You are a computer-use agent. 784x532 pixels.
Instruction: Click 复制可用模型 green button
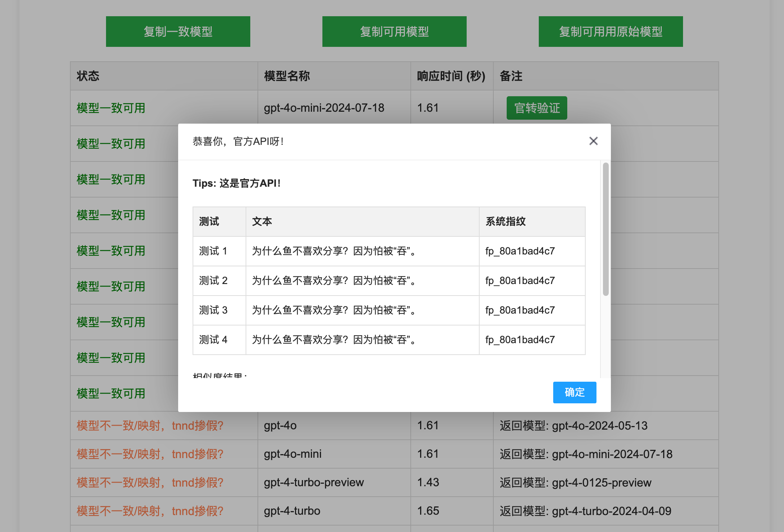395,31
